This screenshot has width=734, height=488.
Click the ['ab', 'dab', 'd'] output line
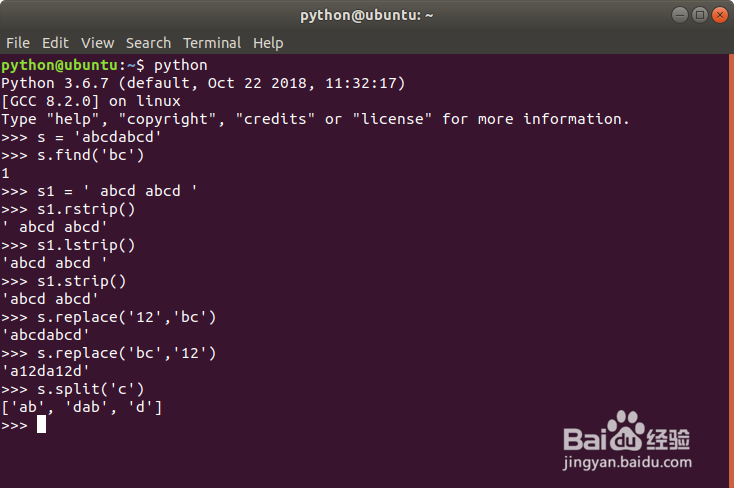(82, 407)
